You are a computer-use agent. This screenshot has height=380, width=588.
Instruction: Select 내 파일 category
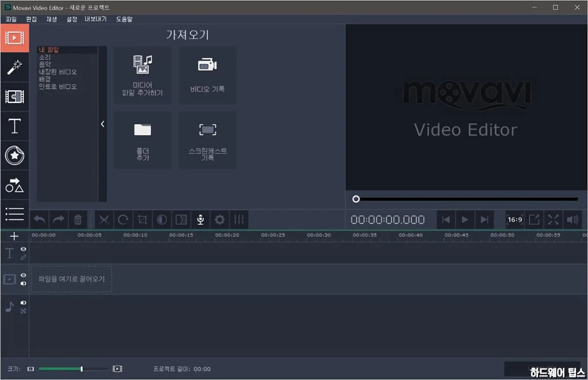(x=49, y=49)
